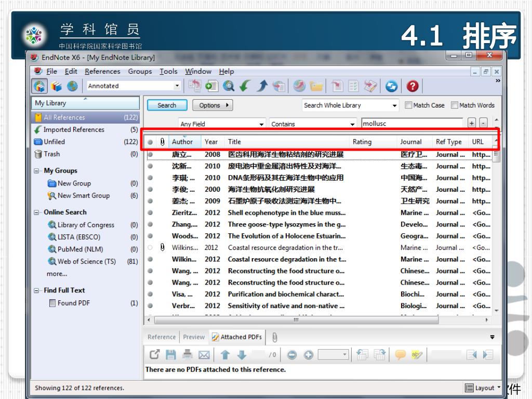532x399 pixels.
Task: Go to next PDF page arrow
Action: click(242, 355)
